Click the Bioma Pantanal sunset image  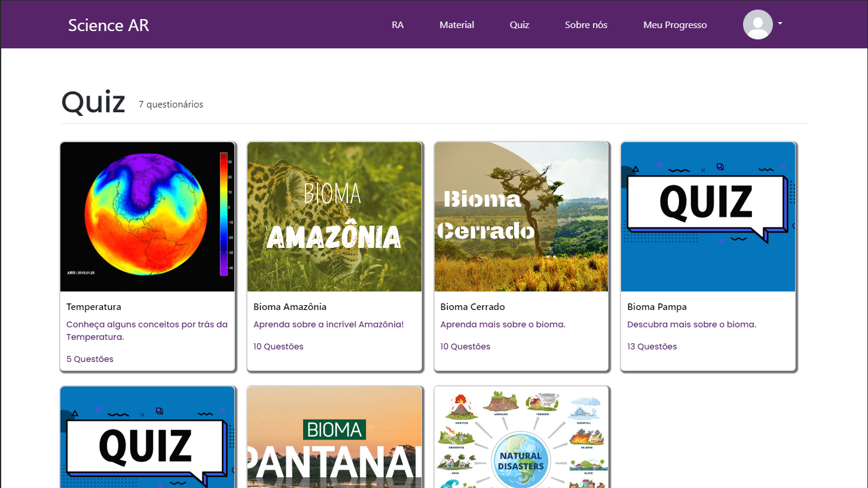click(334, 437)
